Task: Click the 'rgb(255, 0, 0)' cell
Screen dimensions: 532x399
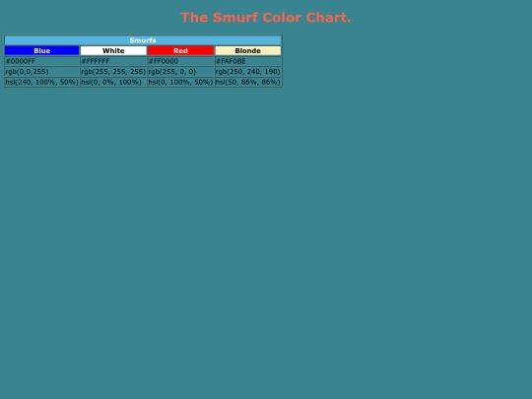Action: (x=180, y=72)
